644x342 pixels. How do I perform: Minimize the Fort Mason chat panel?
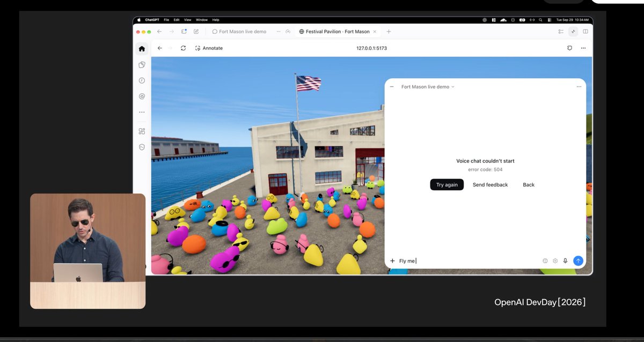click(x=392, y=87)
